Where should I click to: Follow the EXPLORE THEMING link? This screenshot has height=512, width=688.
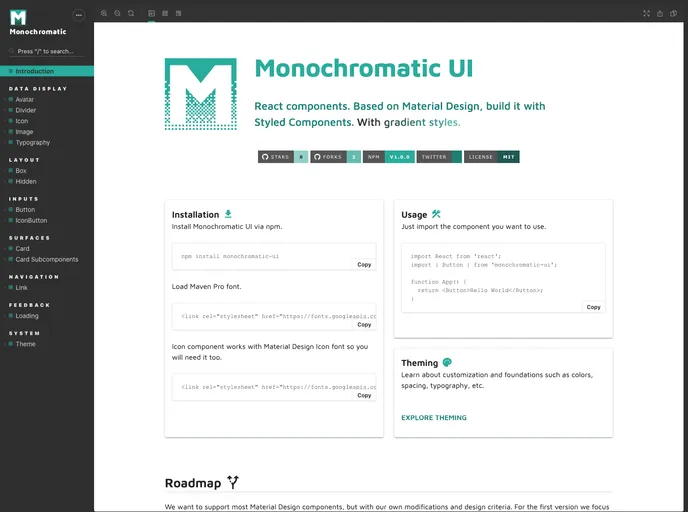(x=434, y=418)
